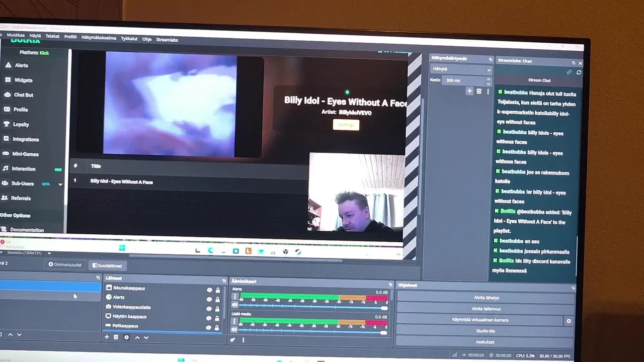The width and height of the screenshot is (644, 362).
Task: Delete the selected source with the trash icon
Action: (x=116, y=337)
